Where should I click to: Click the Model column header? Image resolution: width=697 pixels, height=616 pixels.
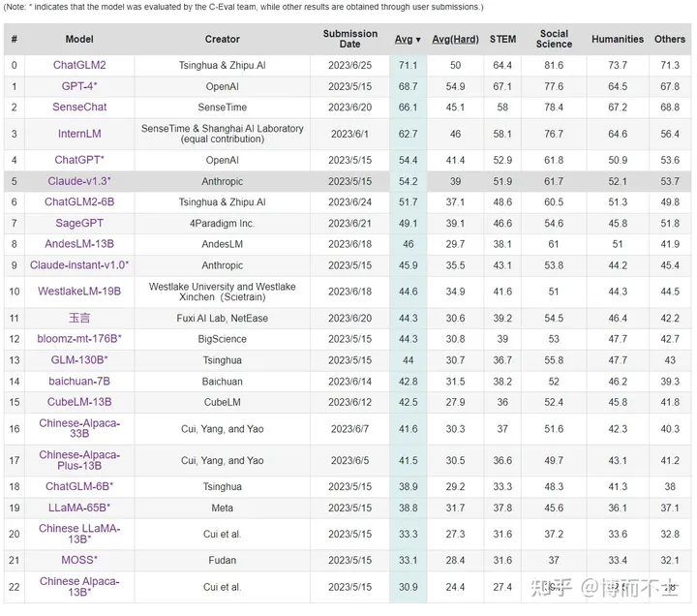(x=79, y=39)
